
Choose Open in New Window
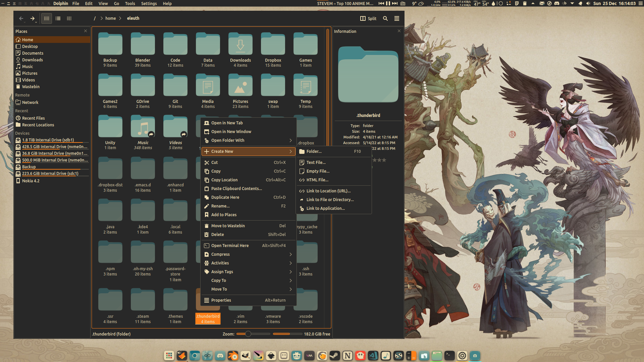(248, 132)
